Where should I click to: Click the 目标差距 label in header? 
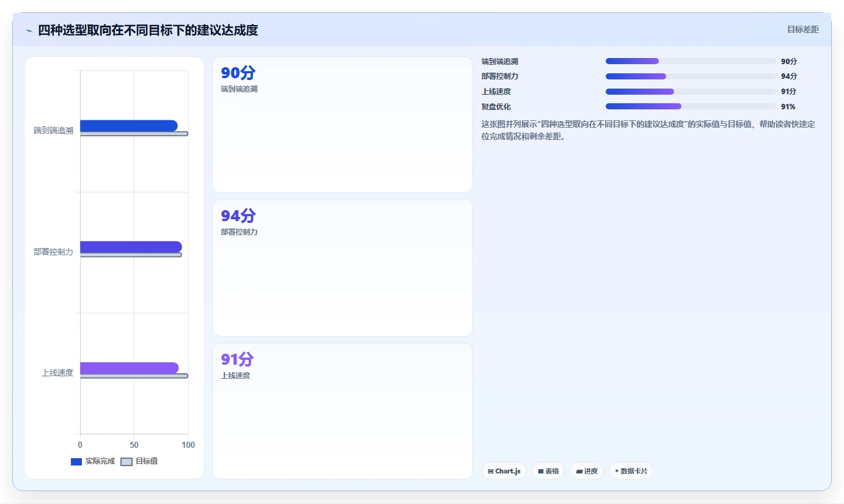[x=802, y=29]
